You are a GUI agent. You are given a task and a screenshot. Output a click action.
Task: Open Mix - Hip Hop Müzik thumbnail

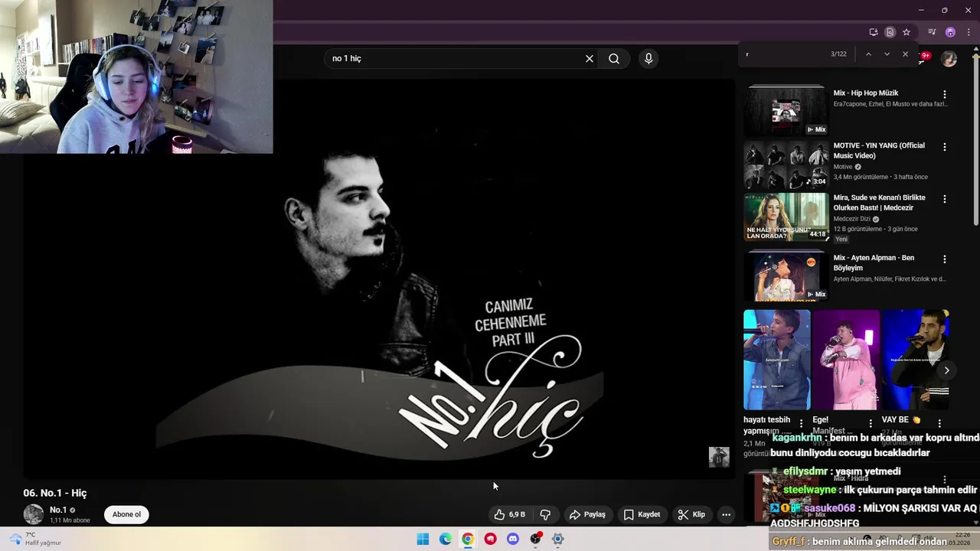coord(786,110)
